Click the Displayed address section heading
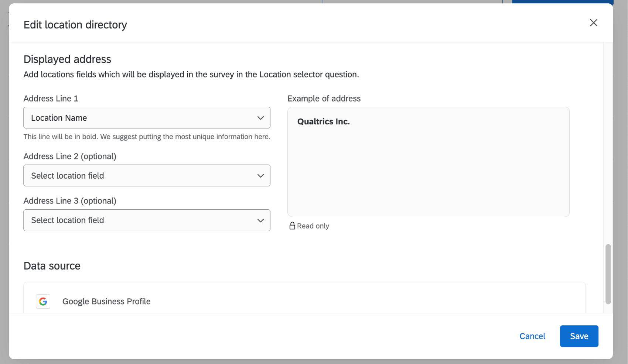The width and height of the screenshot is (628, 364). [67, 59]
